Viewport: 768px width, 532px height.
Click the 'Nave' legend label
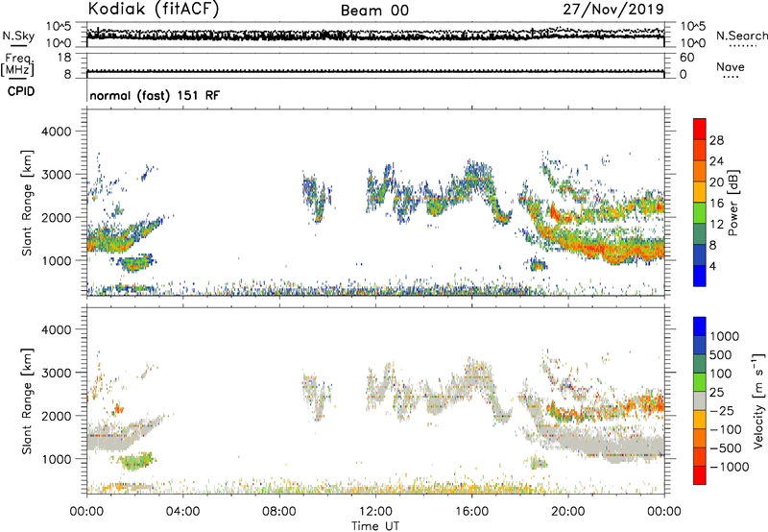(731, 67)
